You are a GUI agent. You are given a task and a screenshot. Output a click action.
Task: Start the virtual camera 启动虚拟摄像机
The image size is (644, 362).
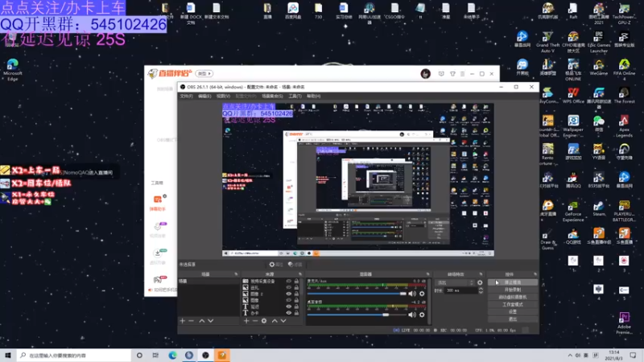click(513, 297)
